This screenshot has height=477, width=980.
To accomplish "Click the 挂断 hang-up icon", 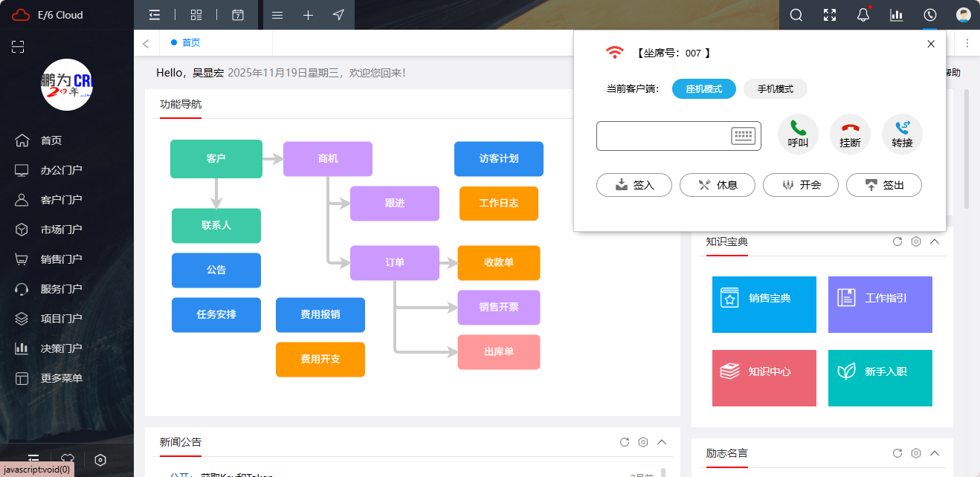I will tap(849, 133).
